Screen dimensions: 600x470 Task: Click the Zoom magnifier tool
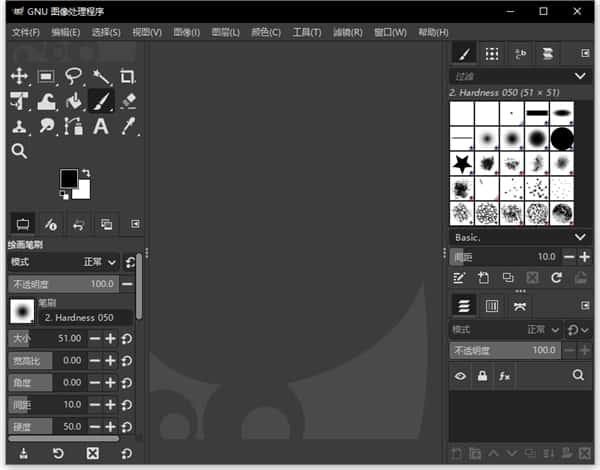click(19, 151)
